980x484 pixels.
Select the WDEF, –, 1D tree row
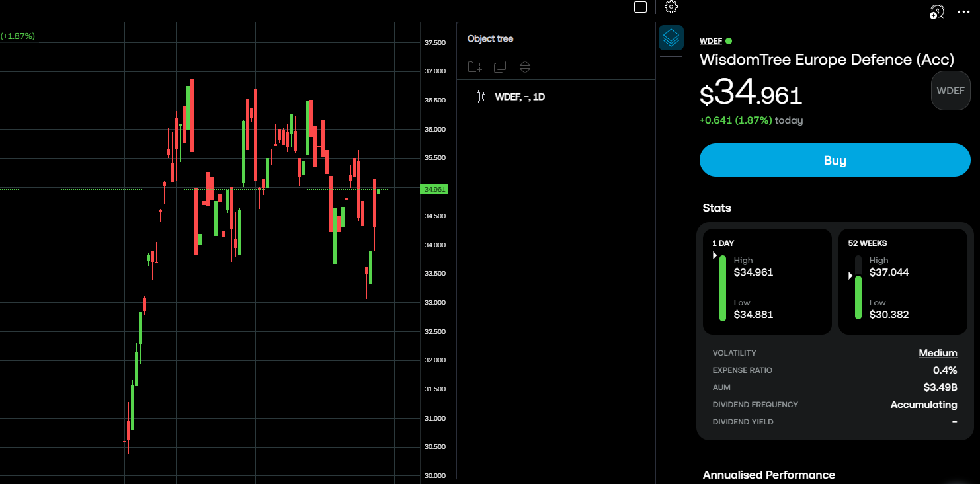tap(555, 97)
